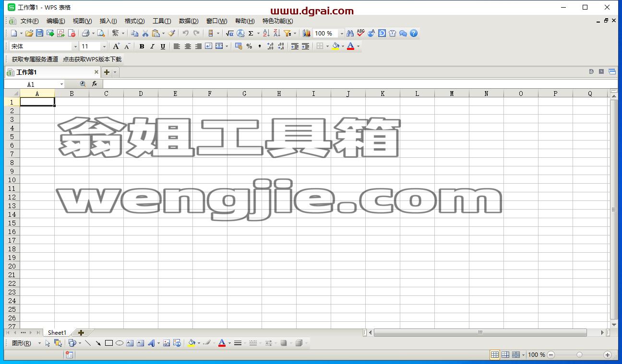The width and height of the screenshot is (622, 364).
Task: Select the Format Painter brush icon
Action: tap(171, 34)
